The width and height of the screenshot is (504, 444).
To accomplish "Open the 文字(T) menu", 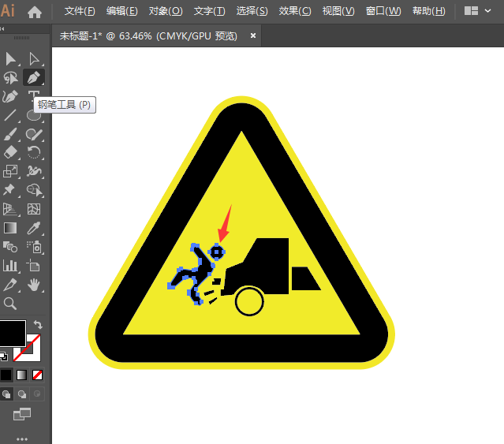I will [209, 11].
